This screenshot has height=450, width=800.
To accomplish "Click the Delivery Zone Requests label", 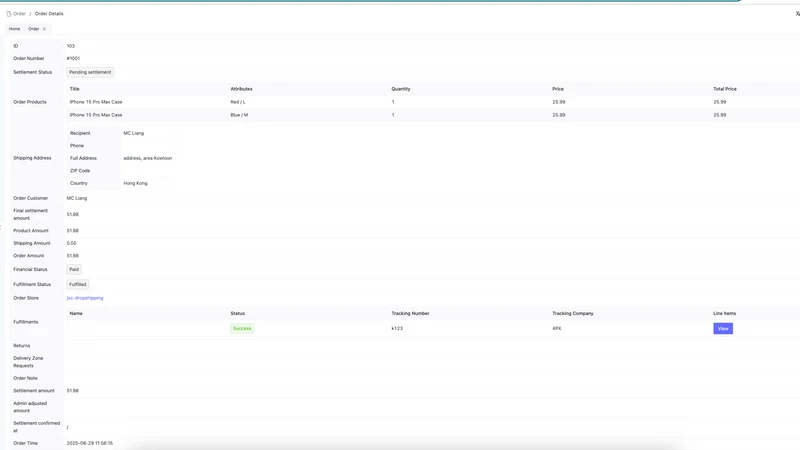I will [x=28, y=362].
